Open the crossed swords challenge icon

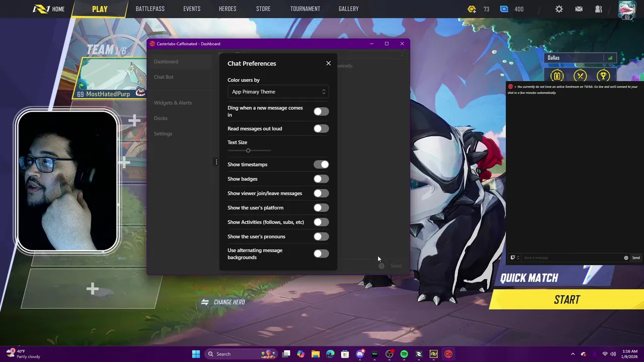click(x=580, y=76)
